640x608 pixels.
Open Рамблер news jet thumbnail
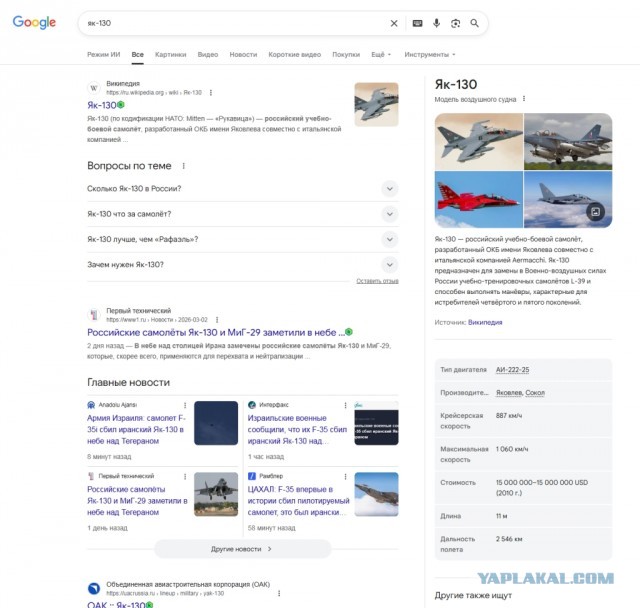click(376, 494)
